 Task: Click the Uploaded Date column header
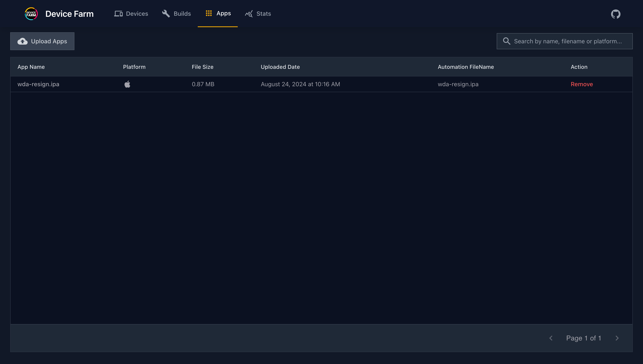coord(280,67)
